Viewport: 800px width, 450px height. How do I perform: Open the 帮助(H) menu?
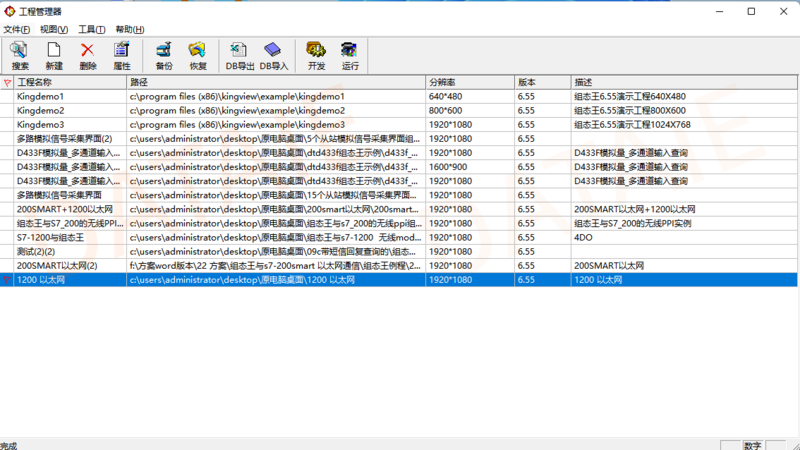tap(130, 29)
